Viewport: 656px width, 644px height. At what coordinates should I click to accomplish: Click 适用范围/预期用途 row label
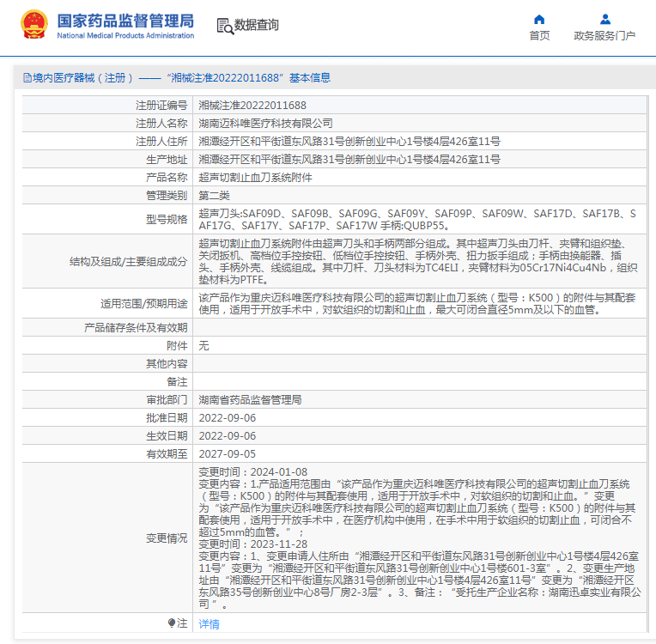pyautogui.click(x=144, y=303)
